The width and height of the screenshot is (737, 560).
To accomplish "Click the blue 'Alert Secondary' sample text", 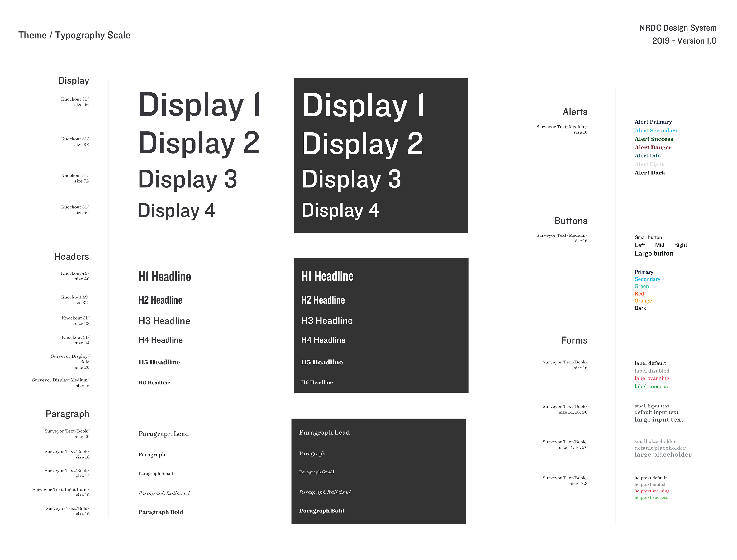I will [656, 131].
